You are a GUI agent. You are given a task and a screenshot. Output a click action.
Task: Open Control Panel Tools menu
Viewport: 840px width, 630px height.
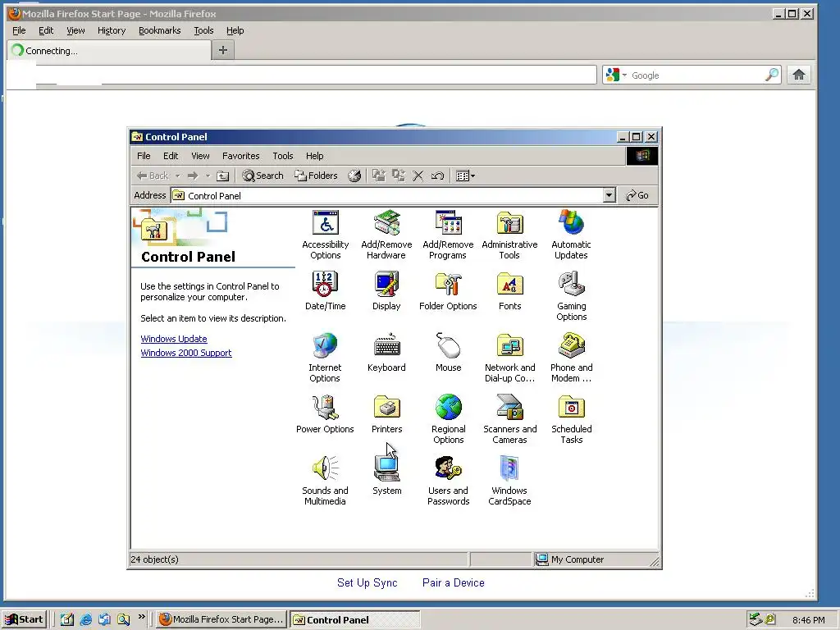tap(282, 156)
